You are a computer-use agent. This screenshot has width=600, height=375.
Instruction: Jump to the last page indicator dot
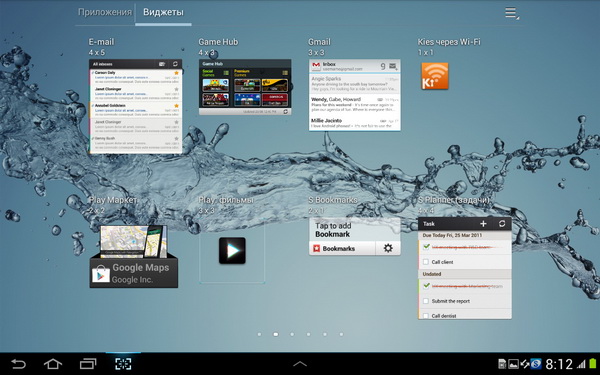click(341, 334)
